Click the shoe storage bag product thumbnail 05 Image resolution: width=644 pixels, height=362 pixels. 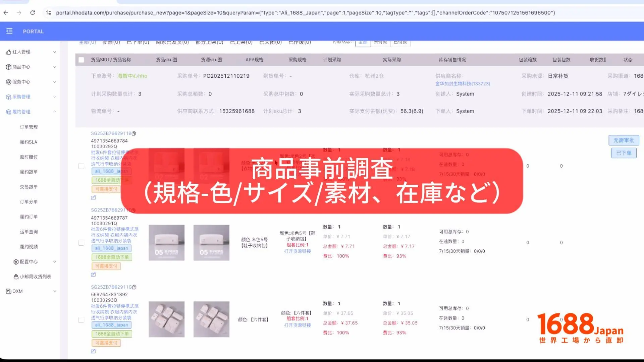tap(166, 242)
